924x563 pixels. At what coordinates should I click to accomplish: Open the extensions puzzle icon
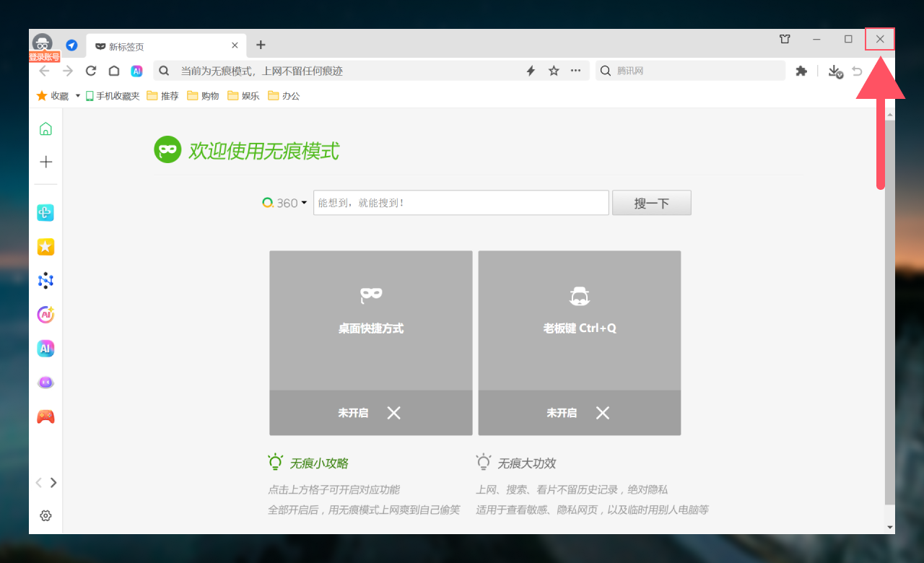(x=801, y=71)
